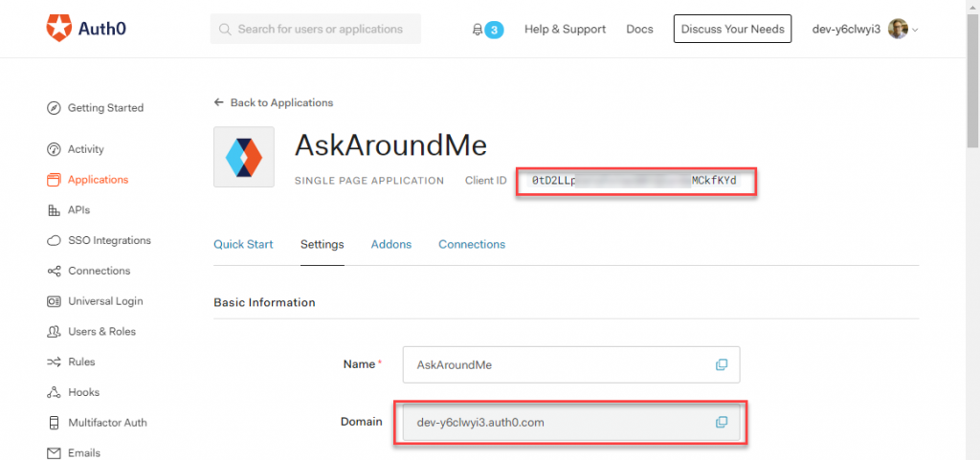
Task: Copy the Domain field value icon
Action: tap(722, 423)
